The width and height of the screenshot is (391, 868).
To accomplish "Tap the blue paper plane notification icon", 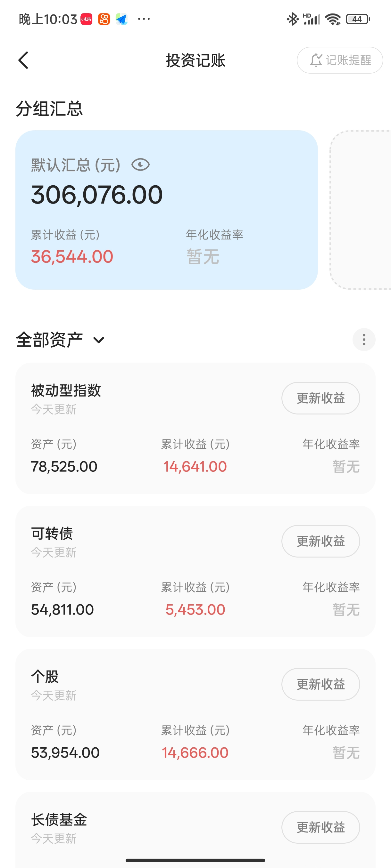I will (121, 19).
